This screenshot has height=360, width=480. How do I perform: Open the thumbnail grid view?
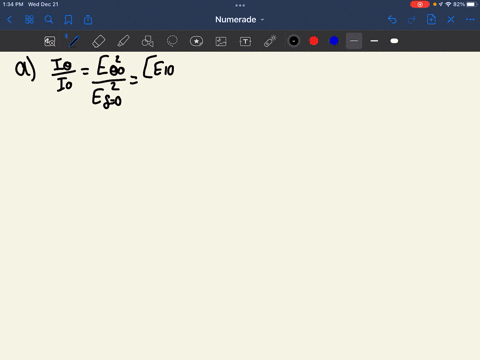tap(29, 20)
